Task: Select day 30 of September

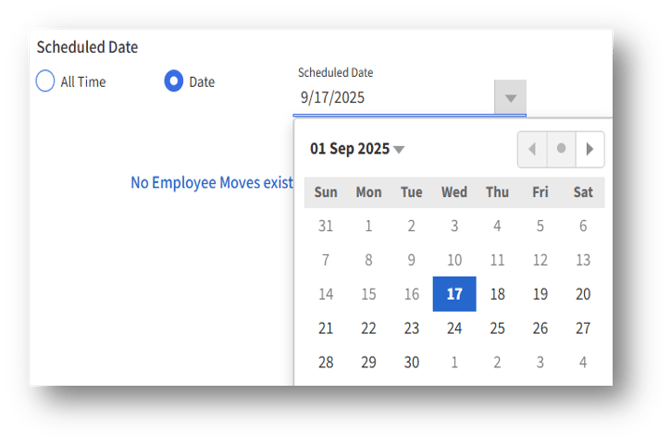Action: [411, 362]
